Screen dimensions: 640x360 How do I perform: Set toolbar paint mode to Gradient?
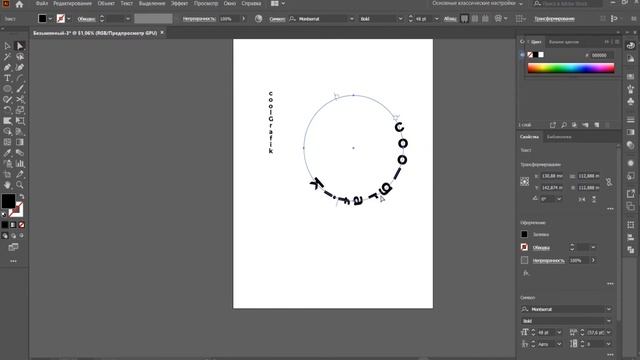tap(13, 225)
